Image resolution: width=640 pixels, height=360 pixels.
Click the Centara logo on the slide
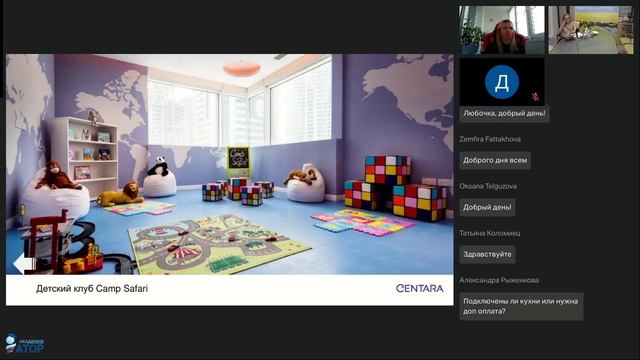pyautogui.click(x=420, y=288)
